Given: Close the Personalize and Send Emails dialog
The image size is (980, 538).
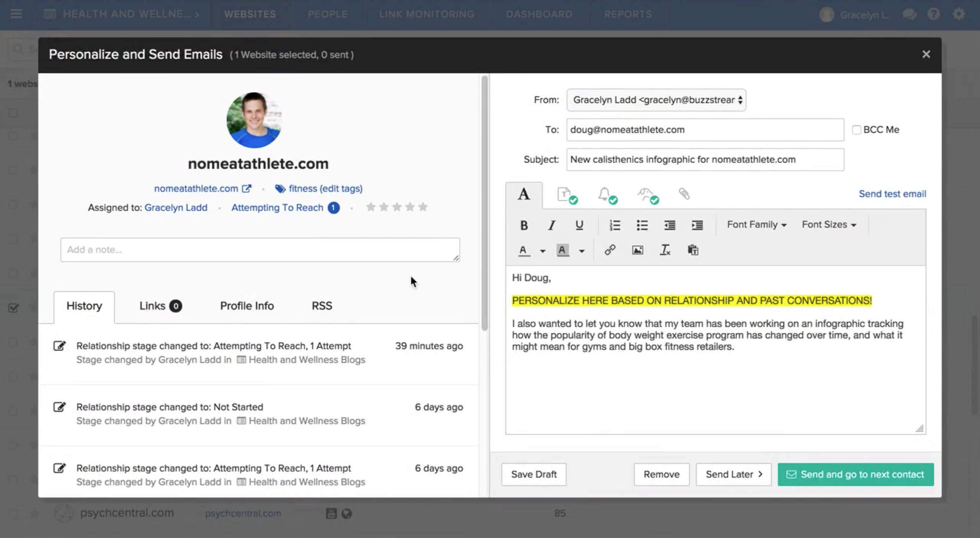Looking at the screenshot, I should tap(926, 54).
